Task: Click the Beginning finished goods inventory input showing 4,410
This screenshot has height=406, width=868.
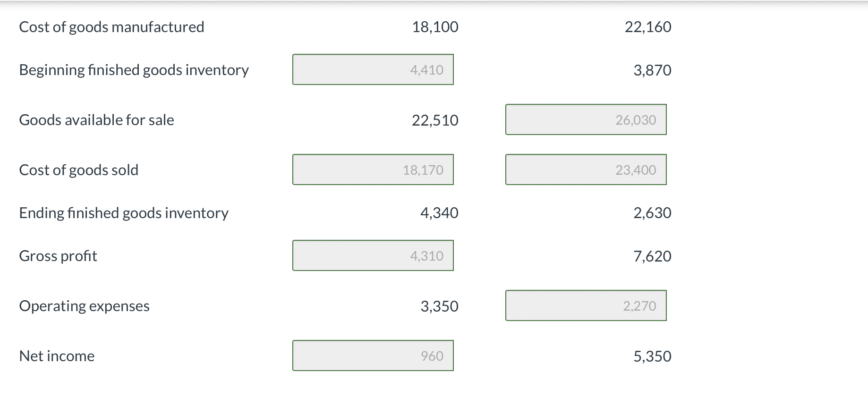Action: pos(373,70)
